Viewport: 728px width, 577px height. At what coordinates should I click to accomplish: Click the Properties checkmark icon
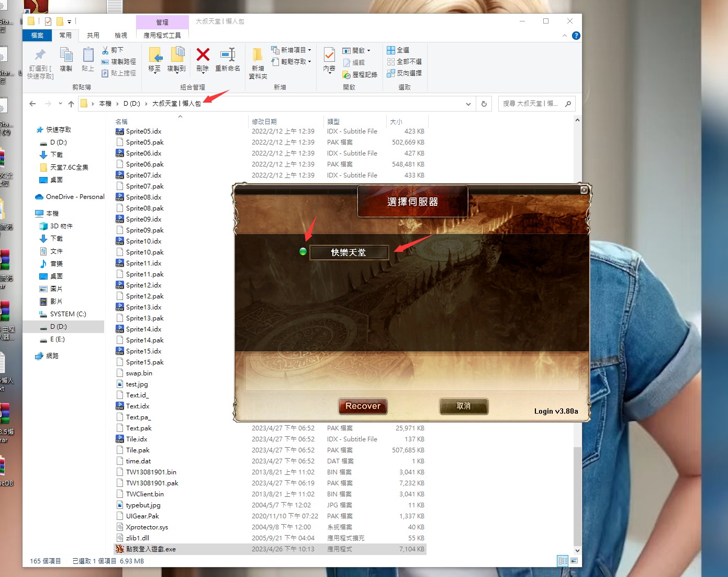click(x=329, y=54)
